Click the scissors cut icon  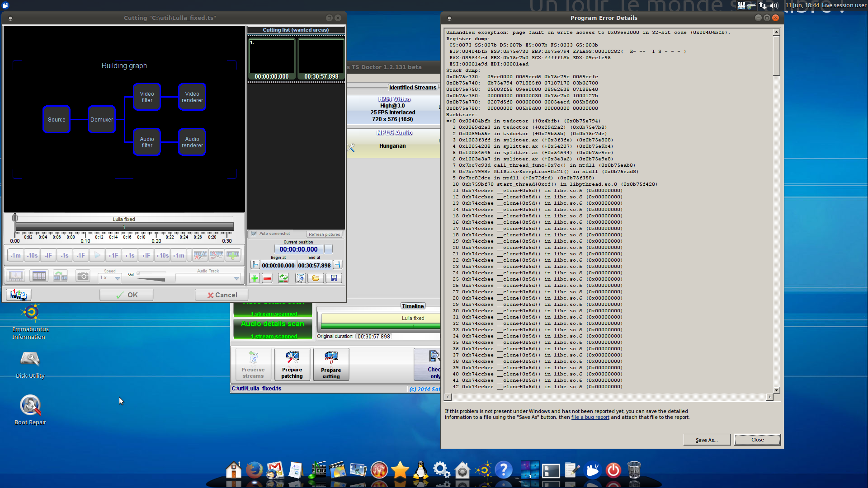pos(217,255)
